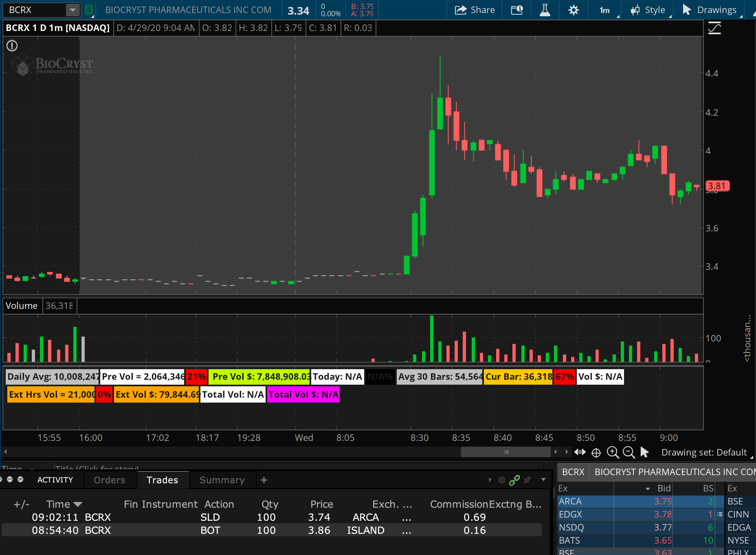The width and height of the screenshot is (756, 555).
Task: Open the activity panel configure gear icon
Action: [502, 480]
